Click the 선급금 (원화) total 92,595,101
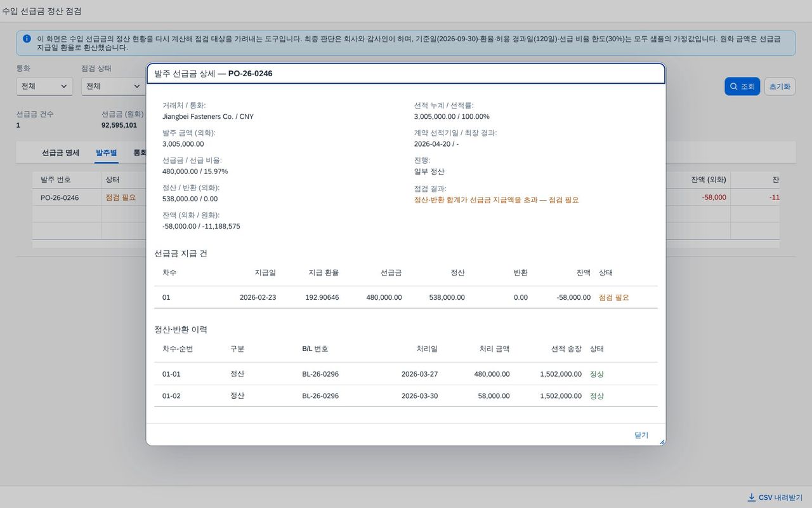The image size is (812, 508). [x=119, y=125]
